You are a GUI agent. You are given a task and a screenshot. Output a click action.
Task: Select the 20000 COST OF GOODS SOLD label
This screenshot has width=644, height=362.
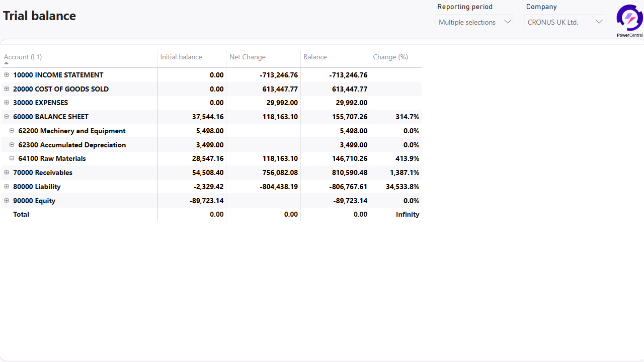point(61,89)
